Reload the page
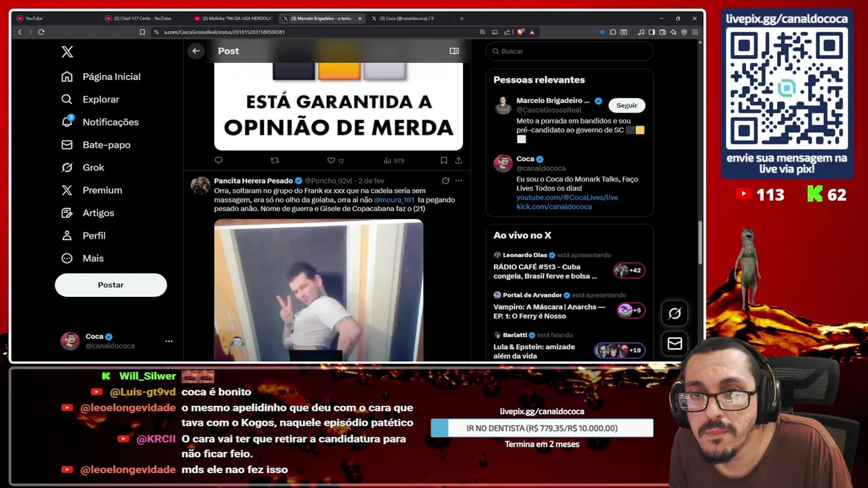 [41, 32]
